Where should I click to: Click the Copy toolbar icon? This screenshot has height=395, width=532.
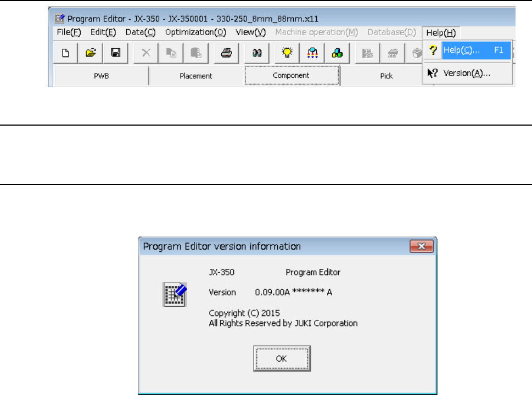[x=171, y=53]
